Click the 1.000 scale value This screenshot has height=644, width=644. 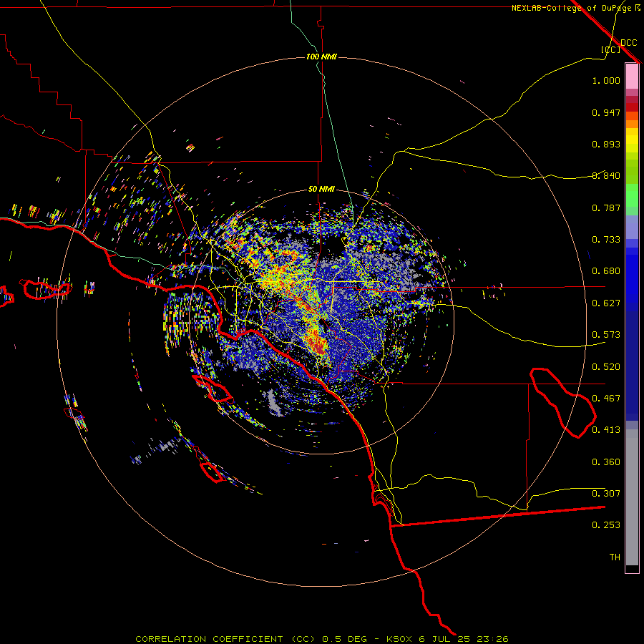(x=606, y=80)
